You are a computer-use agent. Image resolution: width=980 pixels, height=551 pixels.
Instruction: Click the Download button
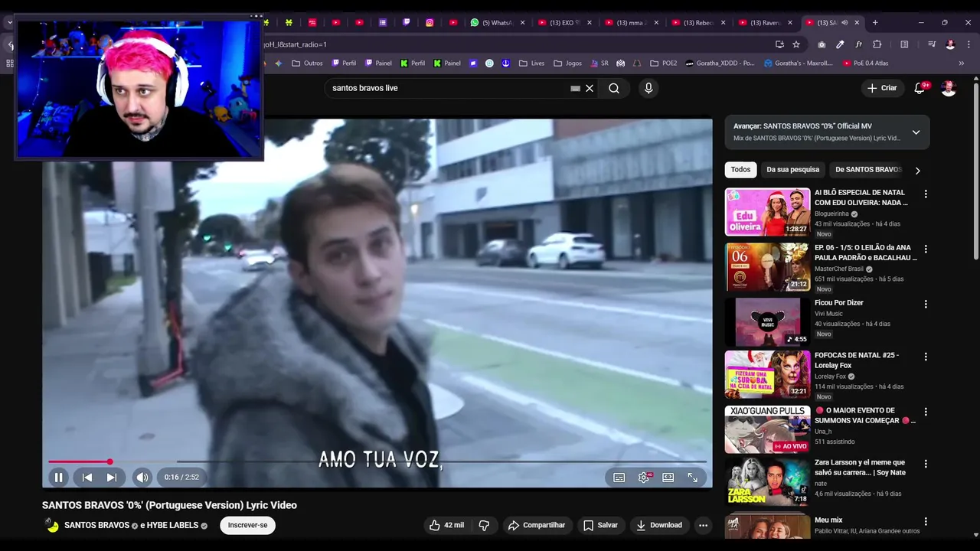click(659, 525)
